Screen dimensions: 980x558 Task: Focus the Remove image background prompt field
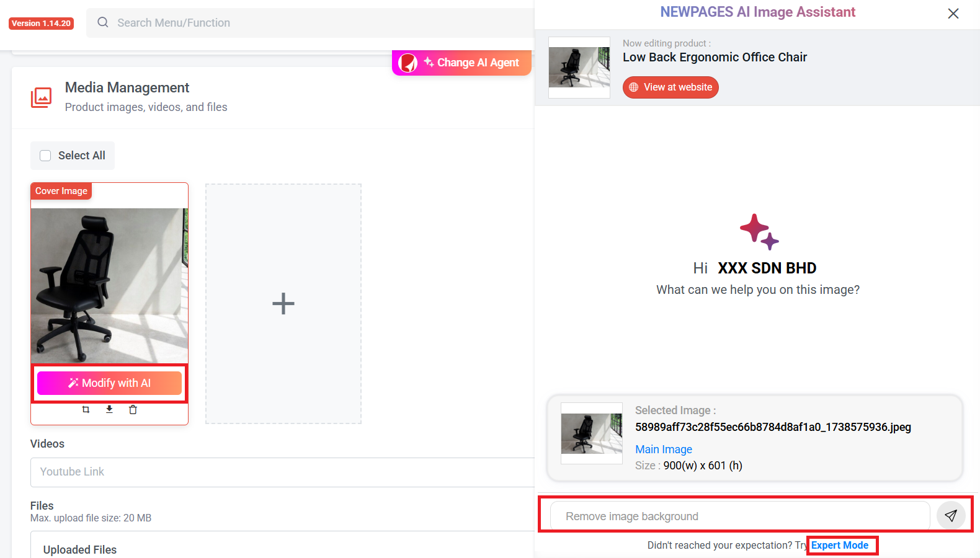pos(739,516)
